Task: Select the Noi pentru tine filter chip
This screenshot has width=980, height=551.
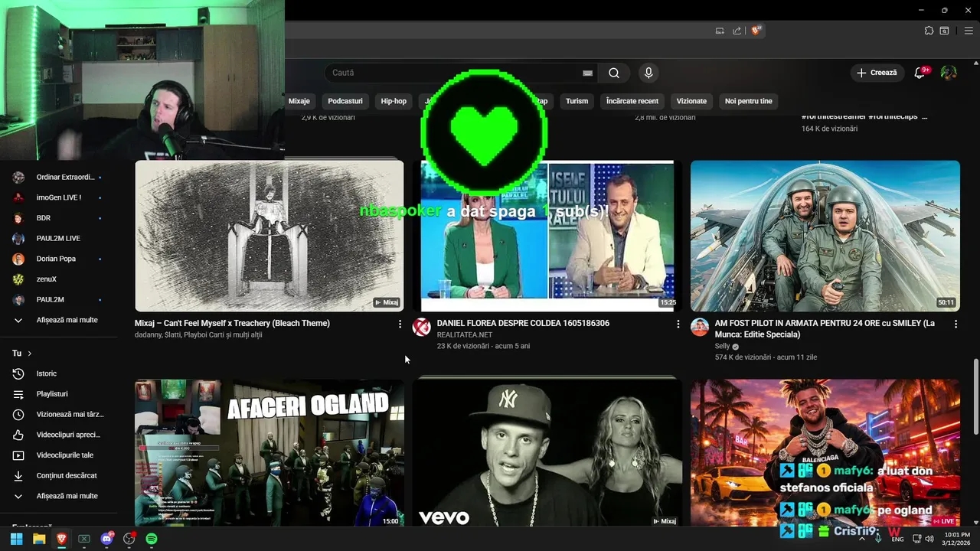Action: point(749,101)
